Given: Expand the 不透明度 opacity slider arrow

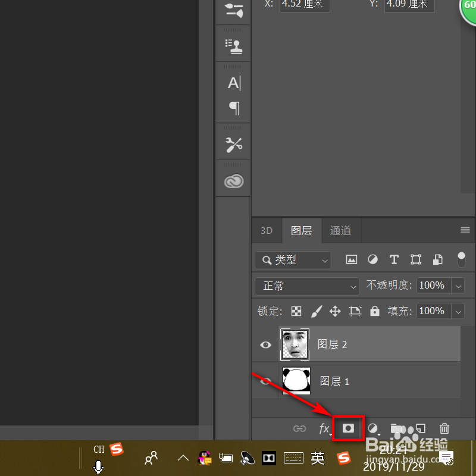Looking at the screenshot, I should [458, 286].
